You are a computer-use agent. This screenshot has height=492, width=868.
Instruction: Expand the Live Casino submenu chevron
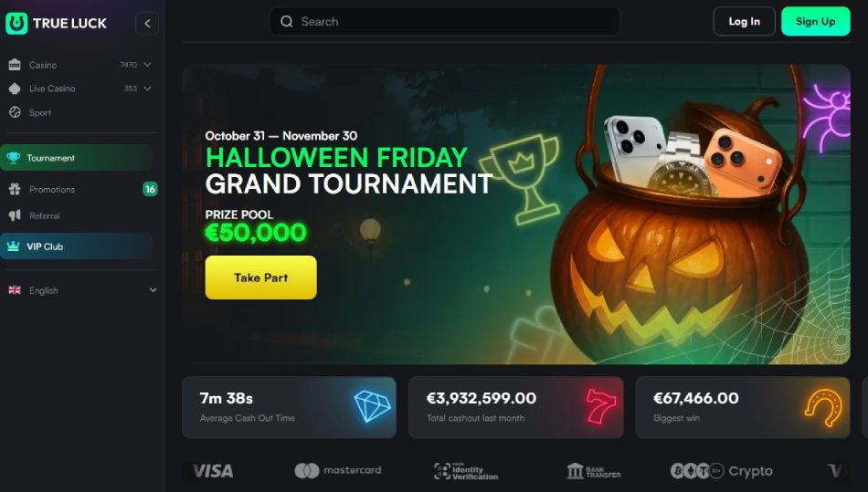click(x=147, y=89)
